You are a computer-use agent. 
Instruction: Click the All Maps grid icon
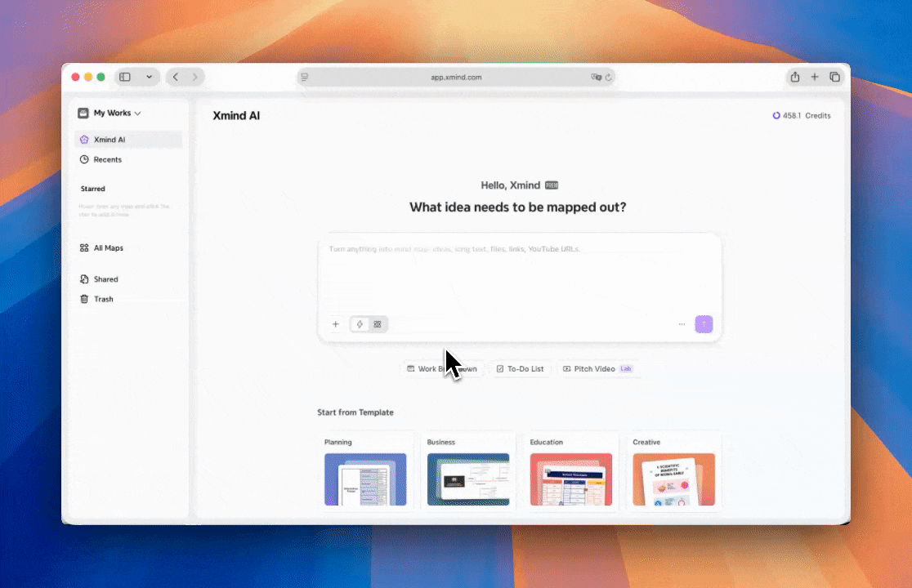click(x=84, y=247)
